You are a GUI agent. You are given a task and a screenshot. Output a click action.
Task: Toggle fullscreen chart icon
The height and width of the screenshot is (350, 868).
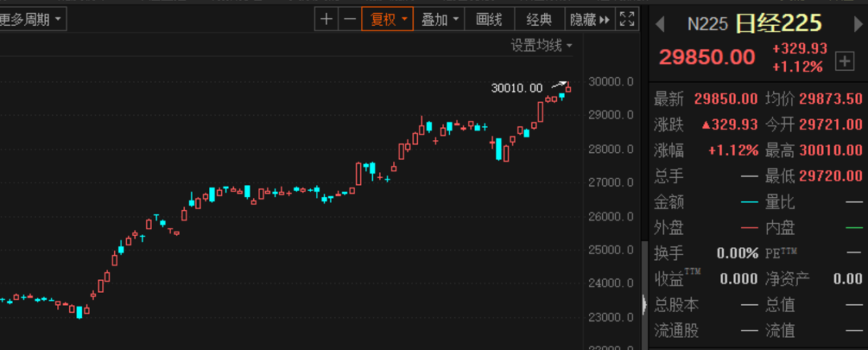pos(627,19)
